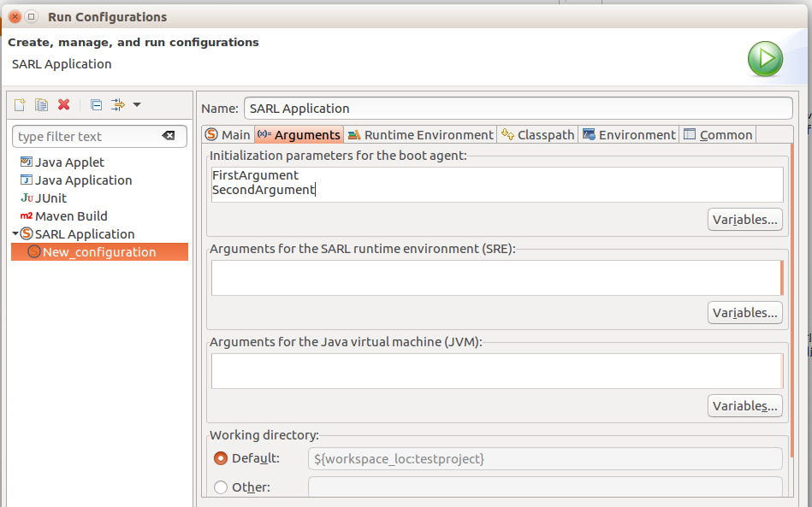The height and width of the screenshot is (507, 812).
Task: Click the Filter launch configurations icon
Action: point(118,105)
